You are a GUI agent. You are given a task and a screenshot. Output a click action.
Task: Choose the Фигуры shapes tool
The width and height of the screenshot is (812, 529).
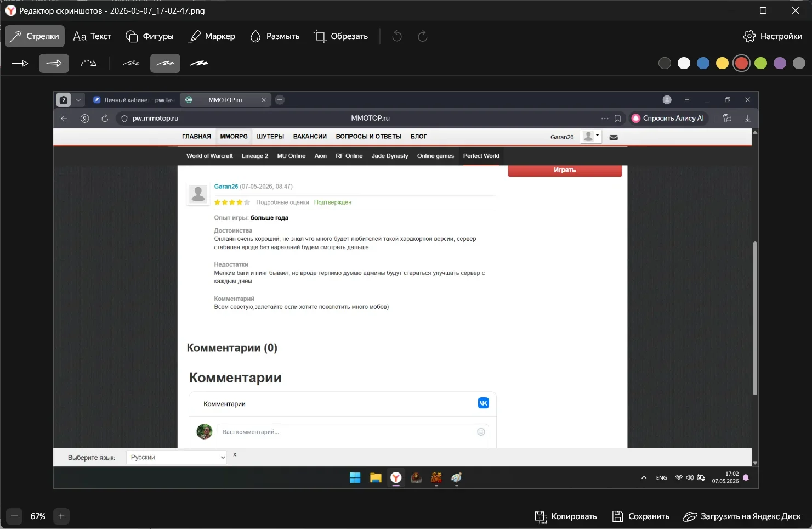(150, 36)
